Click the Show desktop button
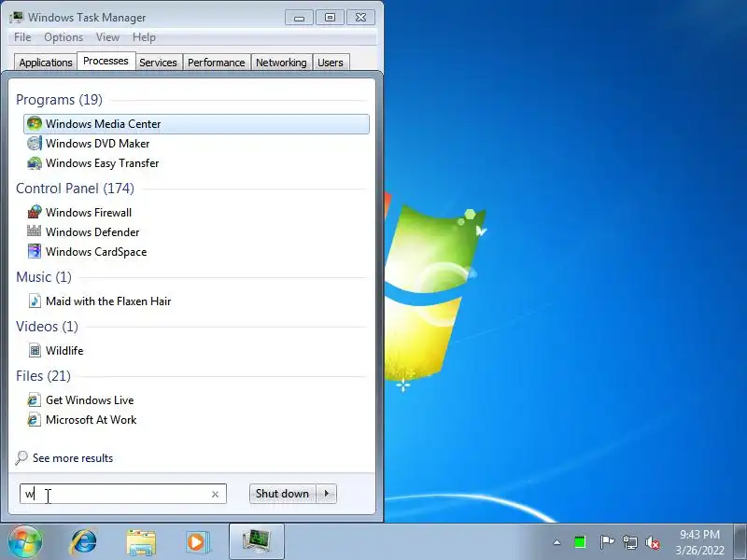Viewport: 747px width, 560px height. click(740, 542)
